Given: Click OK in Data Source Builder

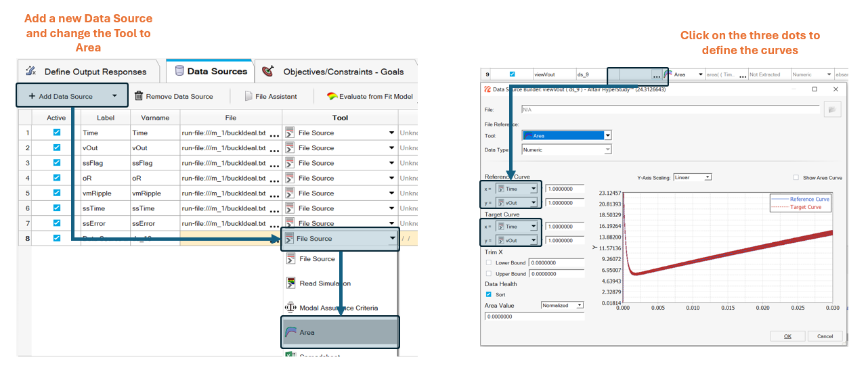Looking at the screenshot, I should click(787, 336).
